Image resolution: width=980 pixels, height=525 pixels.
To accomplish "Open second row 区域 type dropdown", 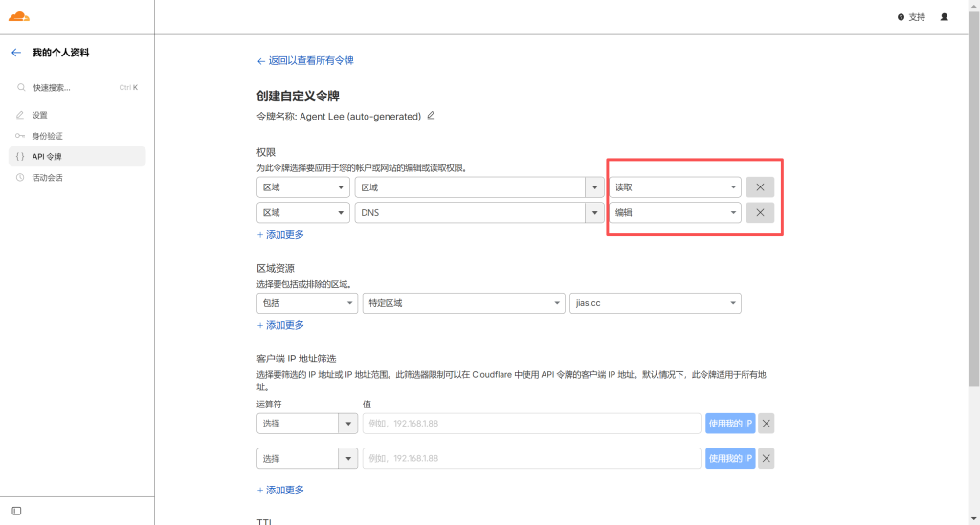I will [303, 213].
